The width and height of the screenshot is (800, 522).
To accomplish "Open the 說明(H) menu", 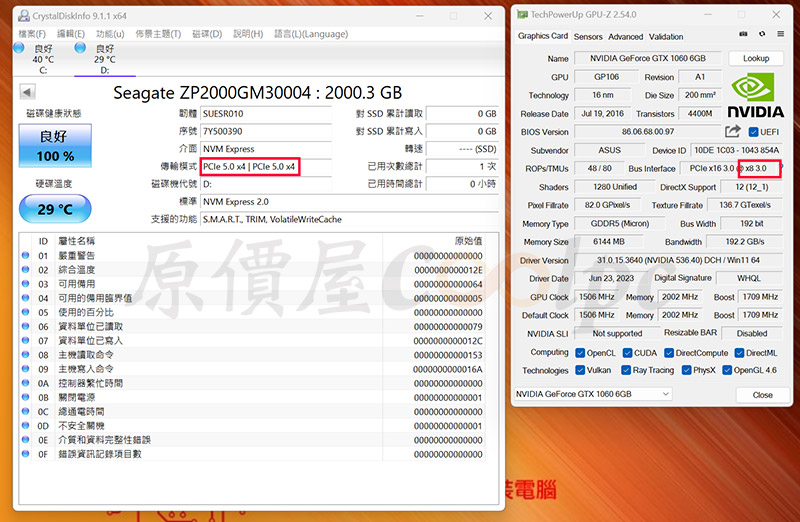I will (248, 34).
